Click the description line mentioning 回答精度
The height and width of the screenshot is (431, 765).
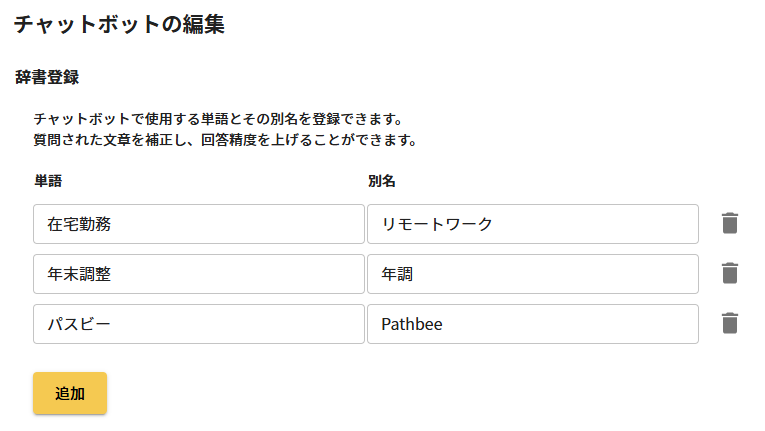pyautogui.click(x=225, y=140)
